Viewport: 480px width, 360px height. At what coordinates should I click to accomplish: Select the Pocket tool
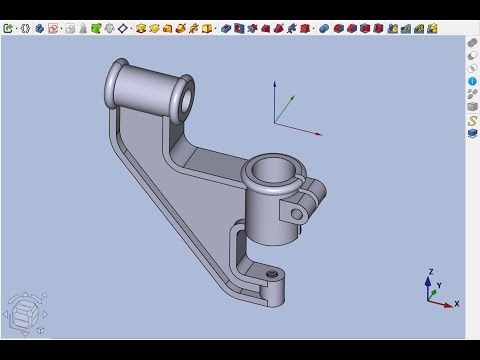[x=226, y=29]
